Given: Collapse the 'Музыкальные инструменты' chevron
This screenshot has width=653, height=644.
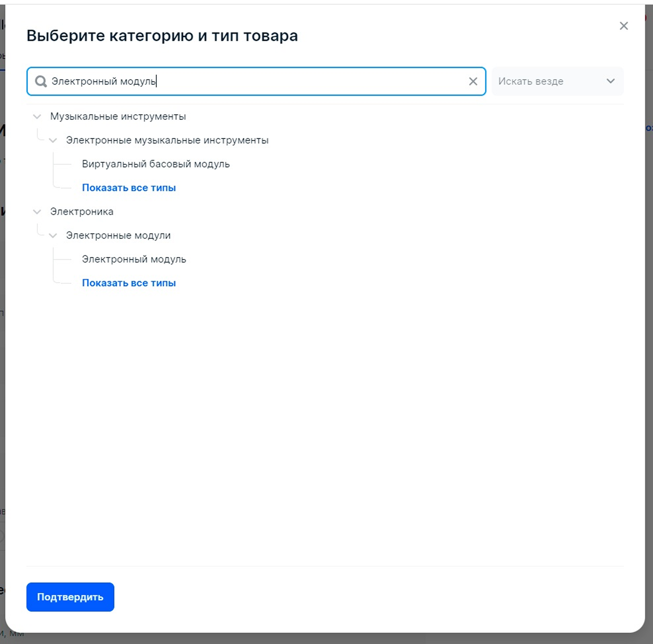Looking at the screenshot, I should pos(37,117).
